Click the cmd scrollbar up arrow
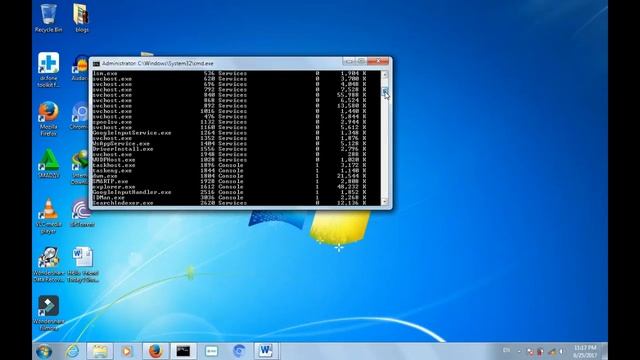This screenshot has width=640, height=360. [384, 75]
